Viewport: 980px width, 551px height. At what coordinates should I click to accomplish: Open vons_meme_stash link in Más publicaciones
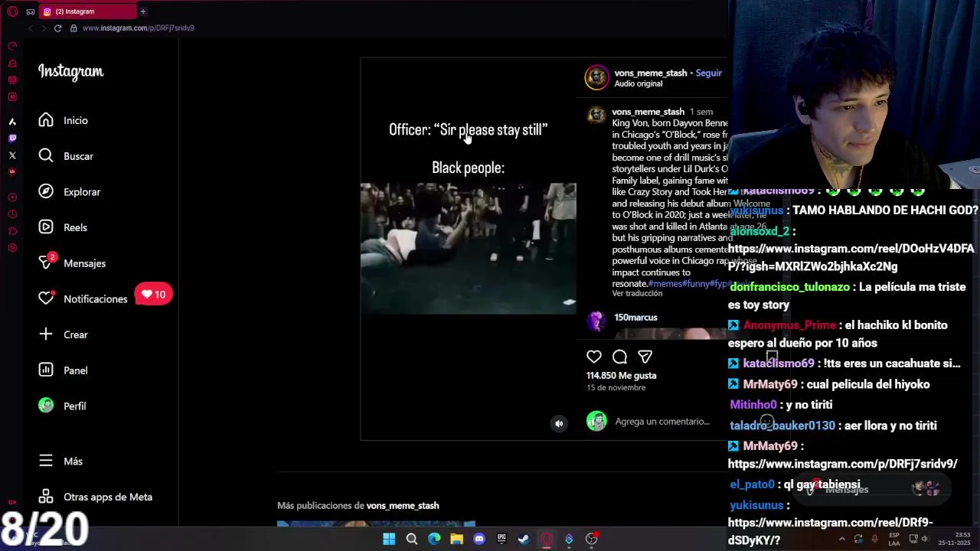click(x=403, y=506)
